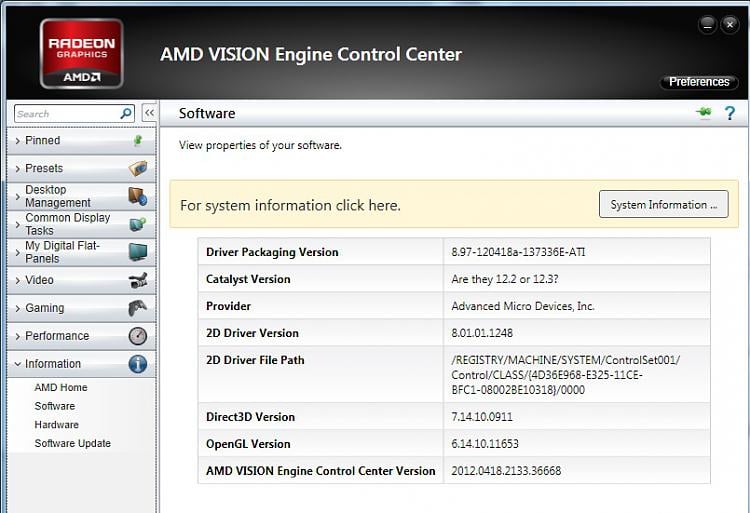
Task: Close the Control Center window
Action: [730, 24]
